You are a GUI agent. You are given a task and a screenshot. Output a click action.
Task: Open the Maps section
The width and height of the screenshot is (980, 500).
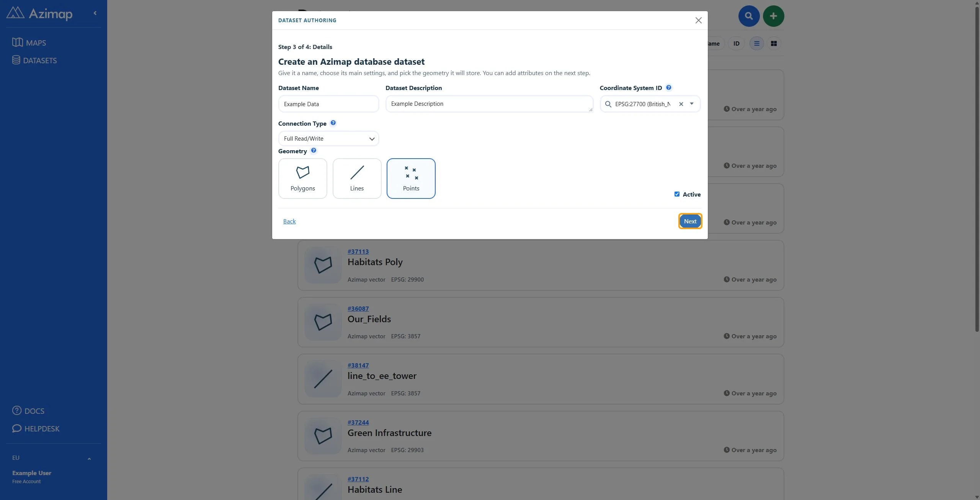[x=29, y=43]
